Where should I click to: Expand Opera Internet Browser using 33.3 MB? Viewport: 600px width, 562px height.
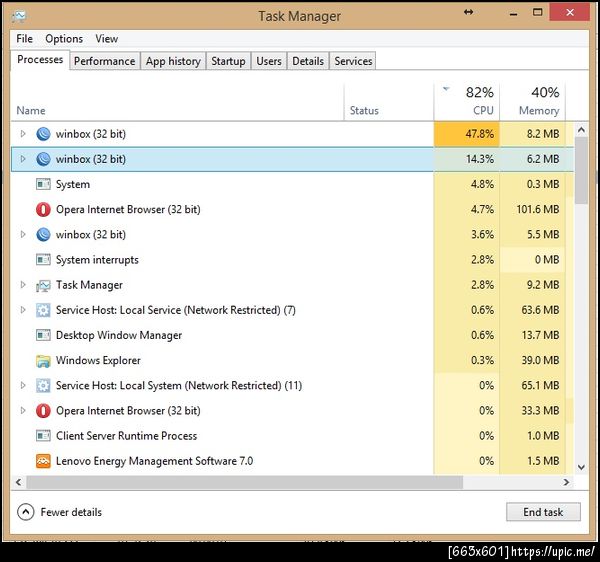(23, 411)
